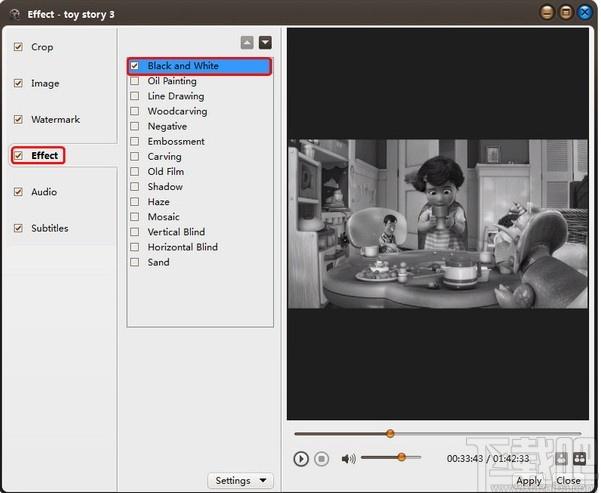Move the selected effect down with the arrow

[x=265, y=43]
